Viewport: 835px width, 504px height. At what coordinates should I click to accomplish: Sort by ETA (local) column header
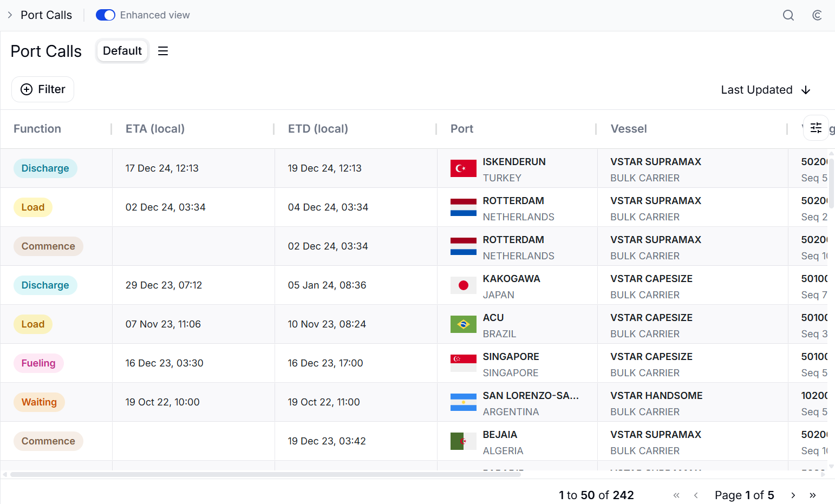click(155, 129)
